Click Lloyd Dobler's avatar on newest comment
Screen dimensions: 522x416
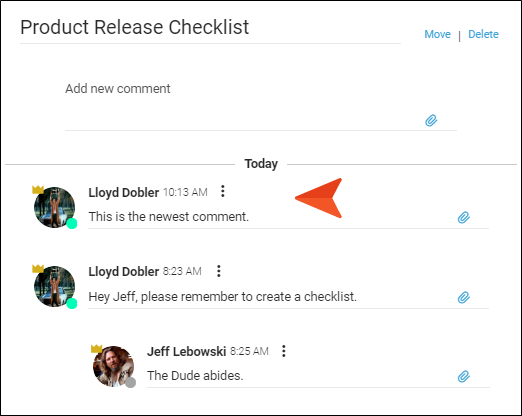tap(54, 207)
